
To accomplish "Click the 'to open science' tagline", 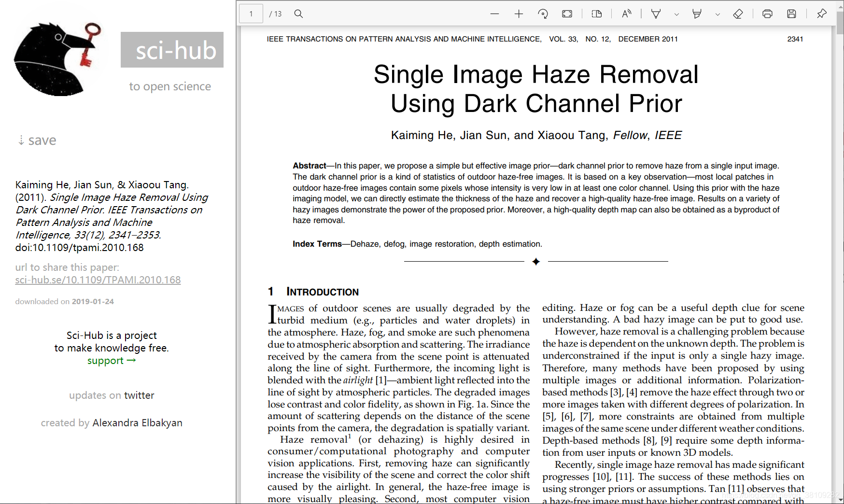I will click(x=170, y=86).
